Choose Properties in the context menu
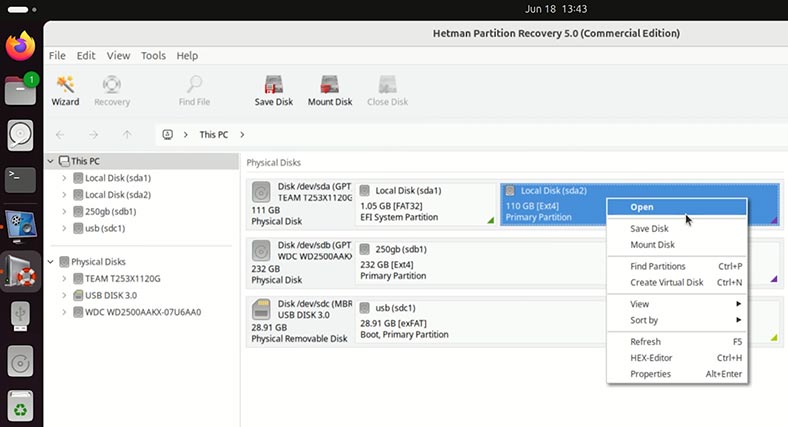This screenshot has width=788, height=427. coord(676,374)
